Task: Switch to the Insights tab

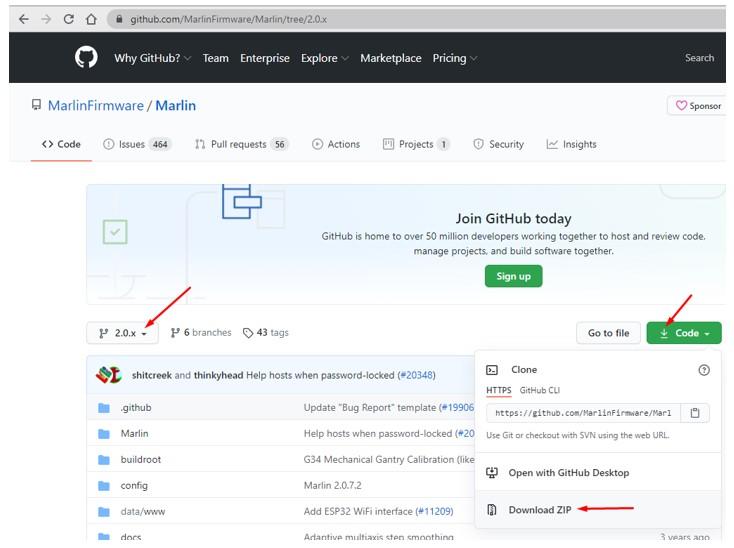Action: pos(571,144)
